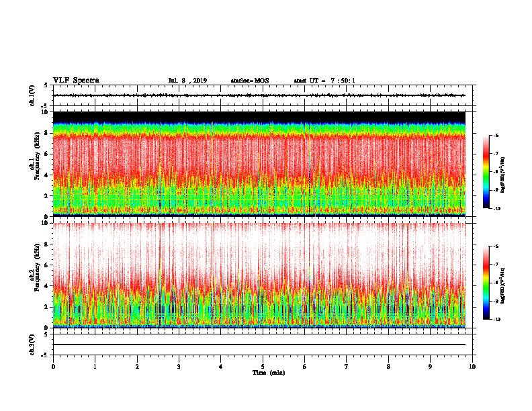Click time axis tick label "7"
The image size is (532, 411).
pos(347,367)
